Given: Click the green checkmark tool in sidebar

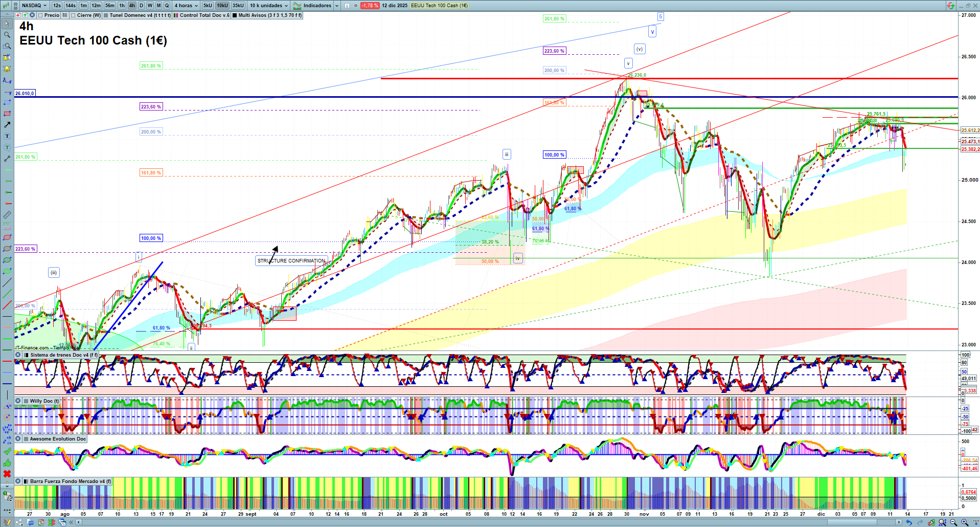Looking at the screenshot, I should click(x=7, y=451).
